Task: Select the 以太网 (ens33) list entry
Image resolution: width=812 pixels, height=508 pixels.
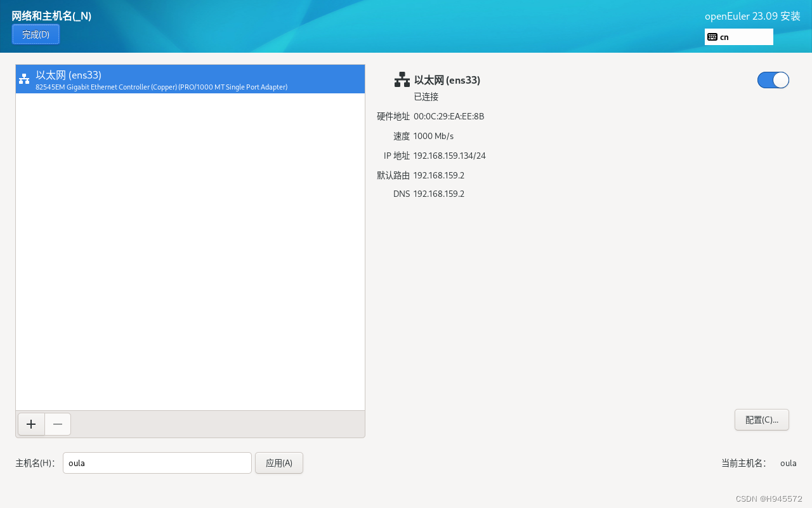Action: click(x=190, y=79)
